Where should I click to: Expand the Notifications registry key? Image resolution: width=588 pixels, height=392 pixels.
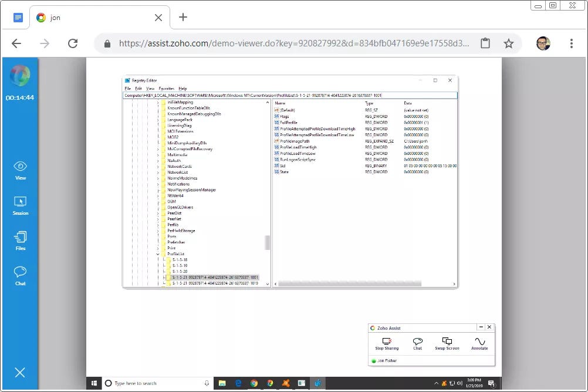point(158,184)
